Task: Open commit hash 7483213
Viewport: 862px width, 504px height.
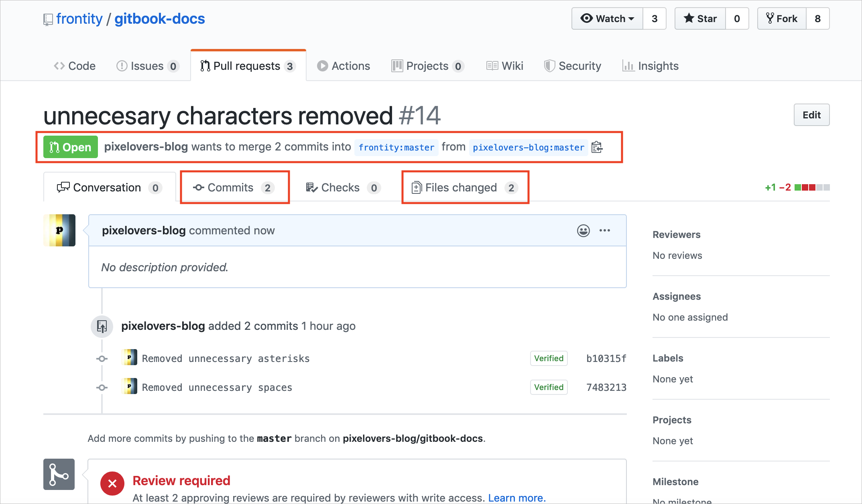Action: [x=606, y=387]
